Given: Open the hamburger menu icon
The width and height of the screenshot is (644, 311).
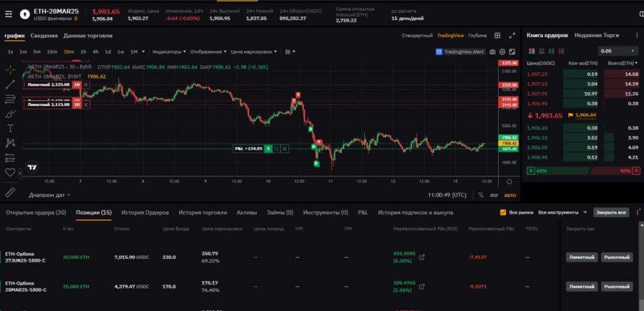Looking at the screenshot, I should 9,14.
